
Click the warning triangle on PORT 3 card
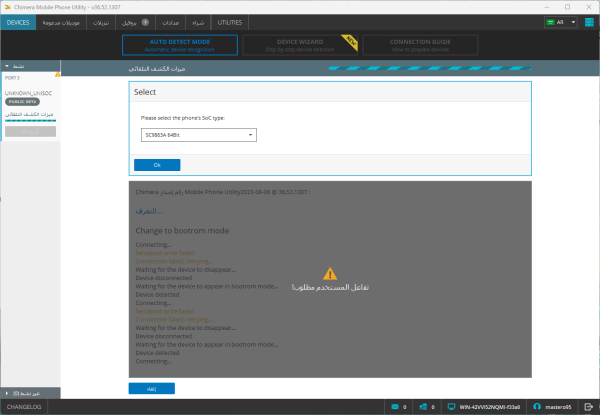[x=57, y=74]
